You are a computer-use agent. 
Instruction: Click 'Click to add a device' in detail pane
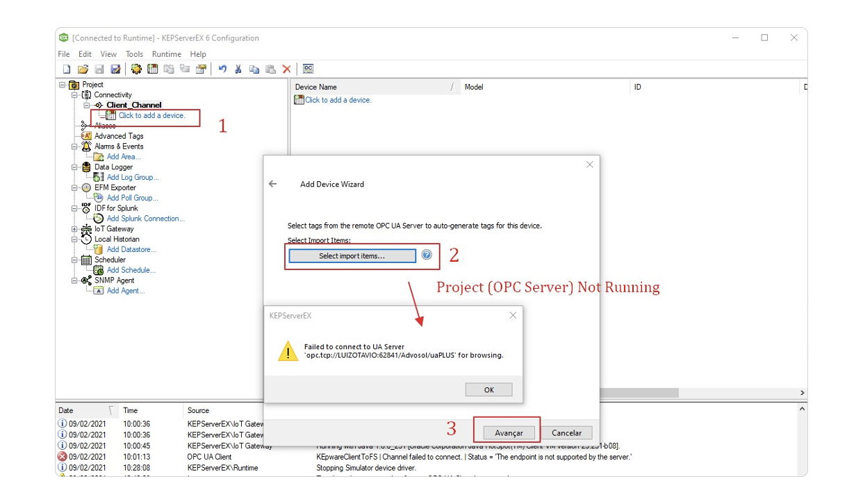338,100
